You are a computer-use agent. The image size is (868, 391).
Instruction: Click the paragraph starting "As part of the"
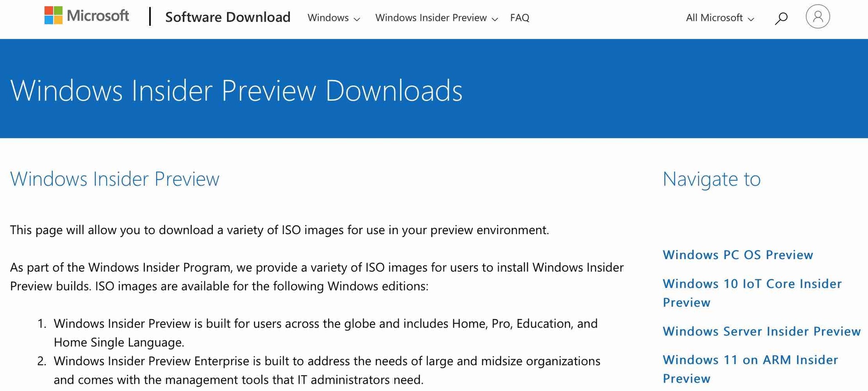point(316,277)
